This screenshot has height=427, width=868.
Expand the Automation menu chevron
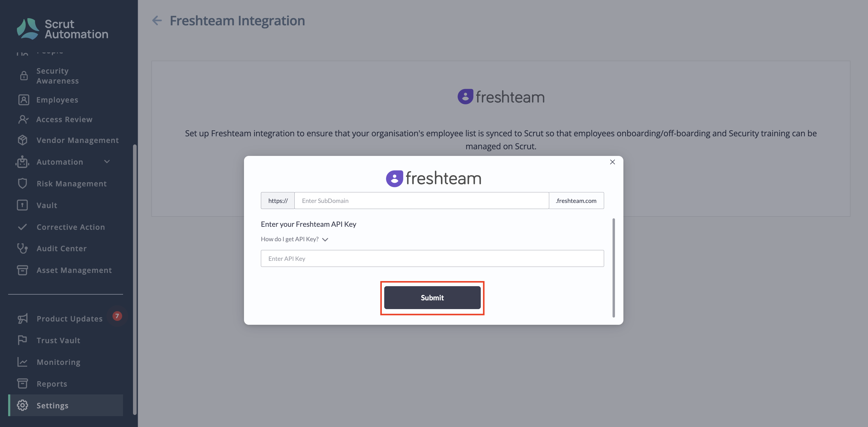click(107, 162)
